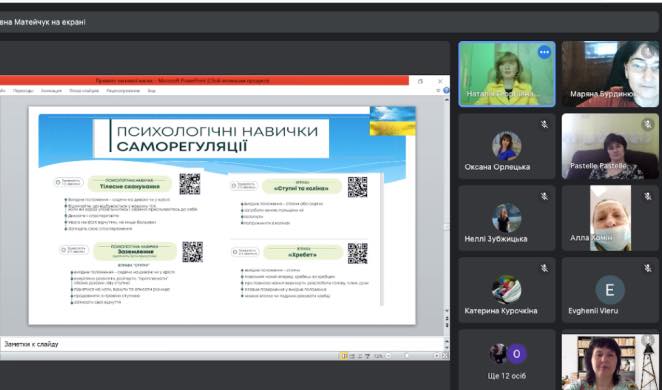Open PowerPoint help question mark icon
Image resolution: width=662 pixels, height=390 pixels.
coord(446,90)
